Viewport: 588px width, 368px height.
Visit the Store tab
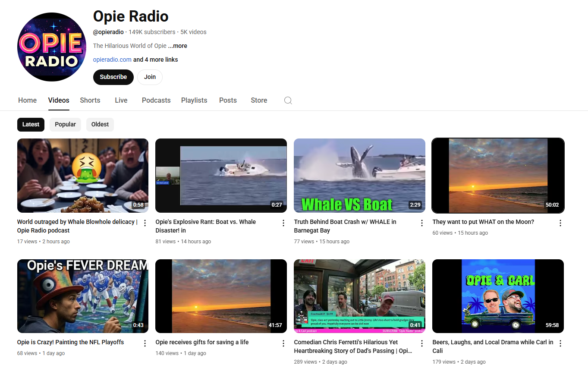click(x=259, y=100)
